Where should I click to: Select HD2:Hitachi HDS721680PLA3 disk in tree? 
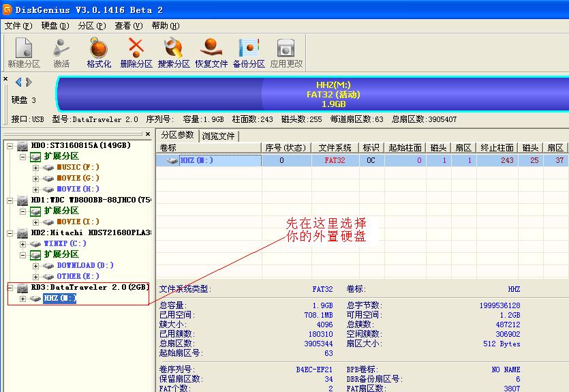(x=91, y=232)
